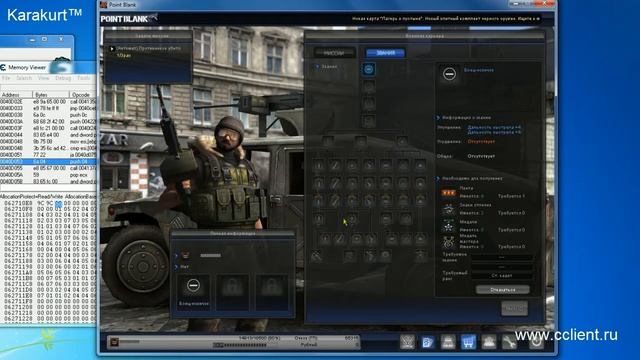Toggle the Информация о знаке section arrow
640x360 pixels.
[x=438, y=118]
